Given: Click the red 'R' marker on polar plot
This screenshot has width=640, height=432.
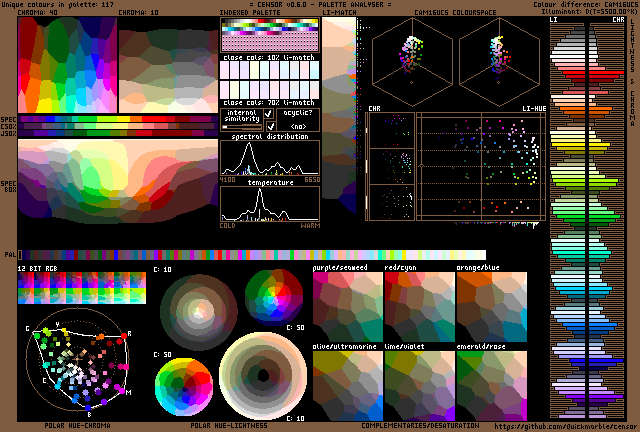Looking at the screenshot, I should point(124,336).
